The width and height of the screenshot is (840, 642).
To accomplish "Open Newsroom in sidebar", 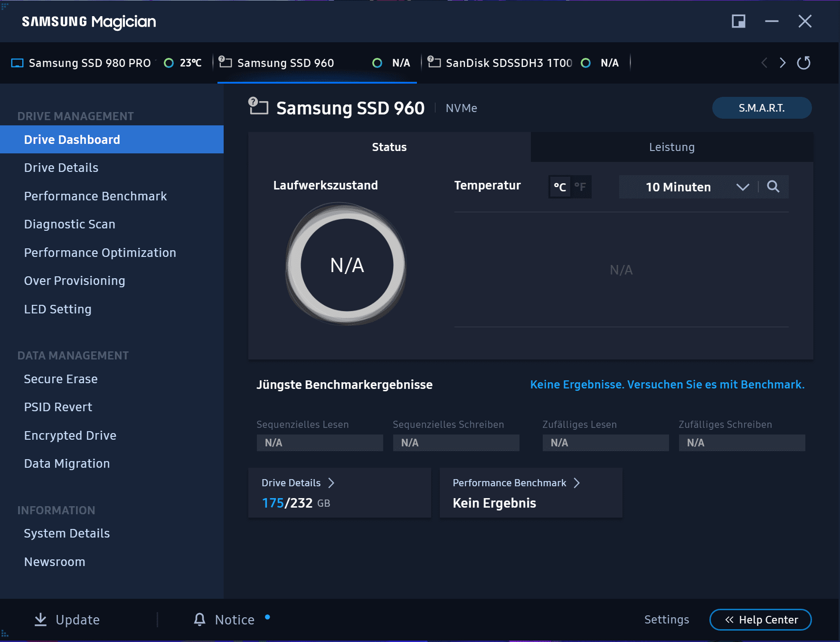I will pos(112,562).
